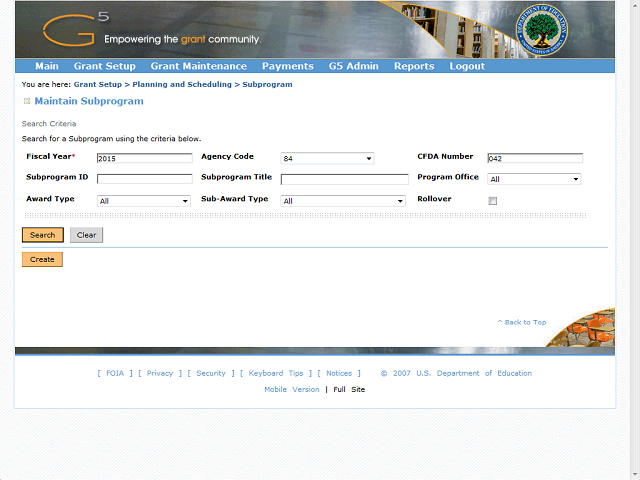This screenshot has height=480, width=640.
Task: Click the icon beside Maintain Subprogram heading
Action: click(x=27, y=101)
